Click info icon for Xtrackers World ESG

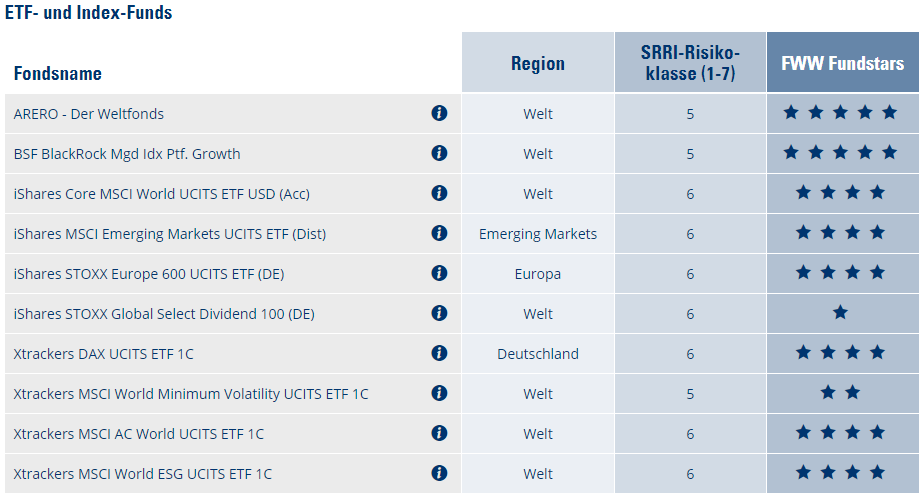(x=438, y=473)
